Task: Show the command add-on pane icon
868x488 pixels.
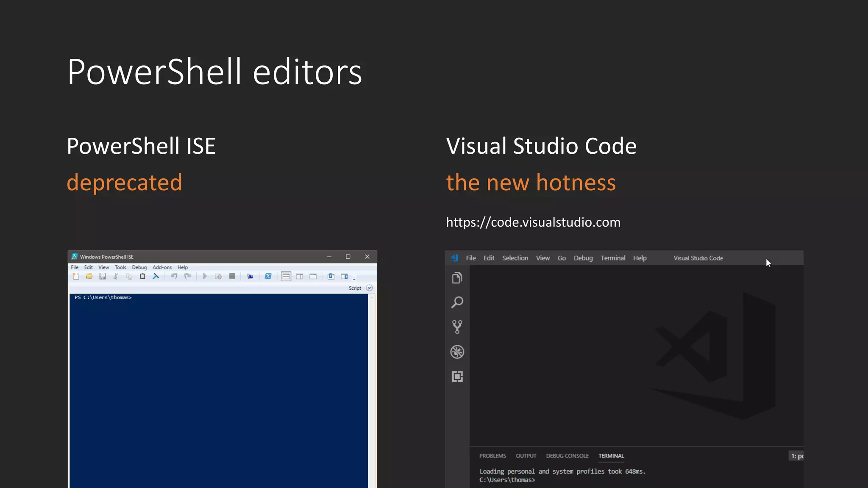Action: tap(345, 277)
